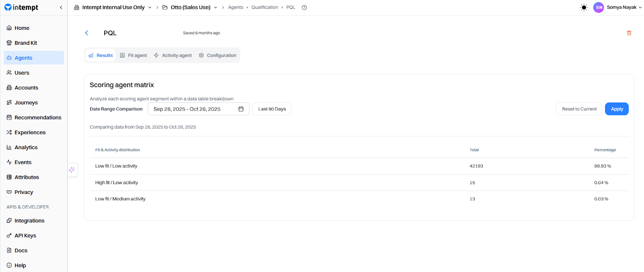Click the PQL breadcrumb
Image resolution: width=644 pixels, height=272 pixels.
tap(291, 7)
